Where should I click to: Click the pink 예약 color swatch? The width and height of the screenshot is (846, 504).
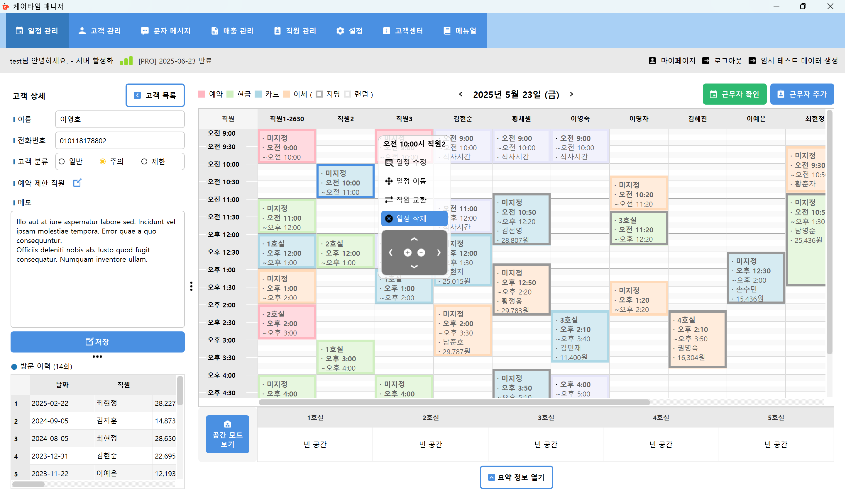point(202,94)
